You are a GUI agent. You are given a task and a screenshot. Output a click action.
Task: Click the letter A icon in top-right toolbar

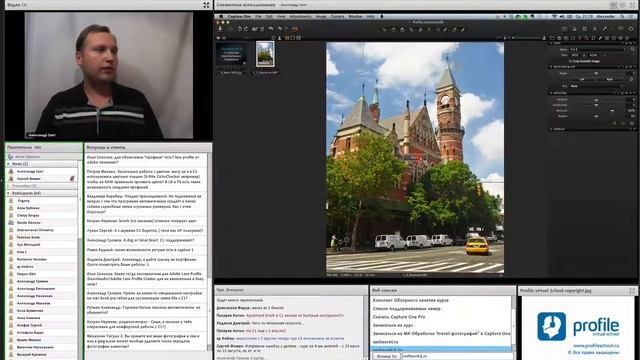594,29
